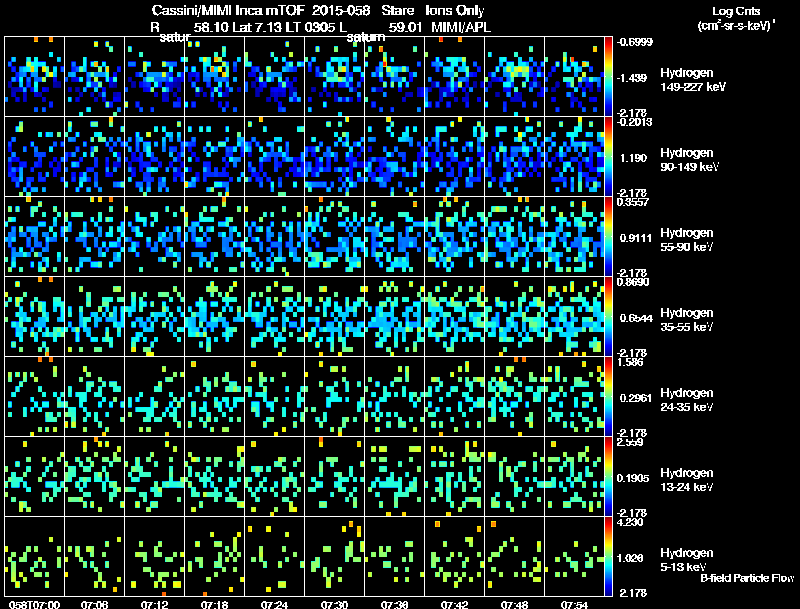The height and width of the screenshot is (609, 800).
Task: Open the 55-90 keV panel at 07:54
Action: pyautogui.click(x=574, y=236)
